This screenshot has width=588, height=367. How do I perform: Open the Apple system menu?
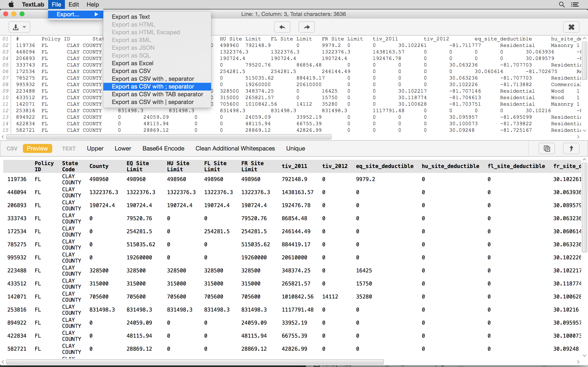pyautogui.click(x=11, y=5)
